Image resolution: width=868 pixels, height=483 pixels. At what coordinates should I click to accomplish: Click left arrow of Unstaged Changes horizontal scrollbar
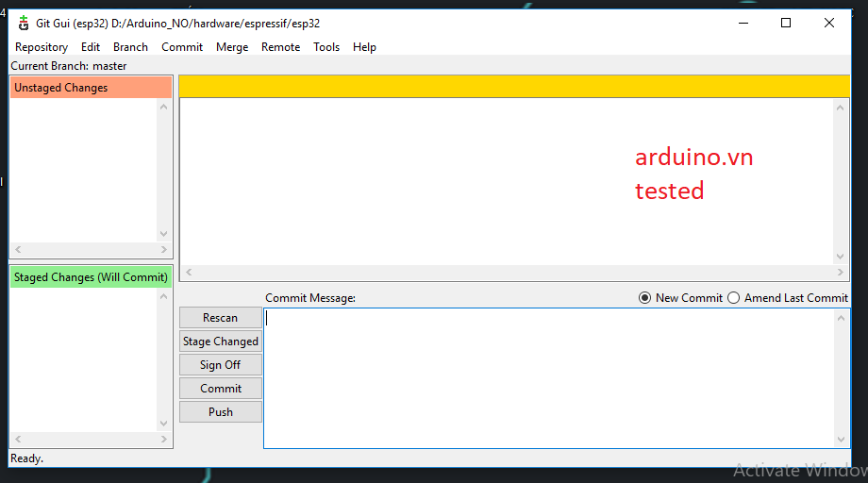pyautogui.click(x=18, y=250)
